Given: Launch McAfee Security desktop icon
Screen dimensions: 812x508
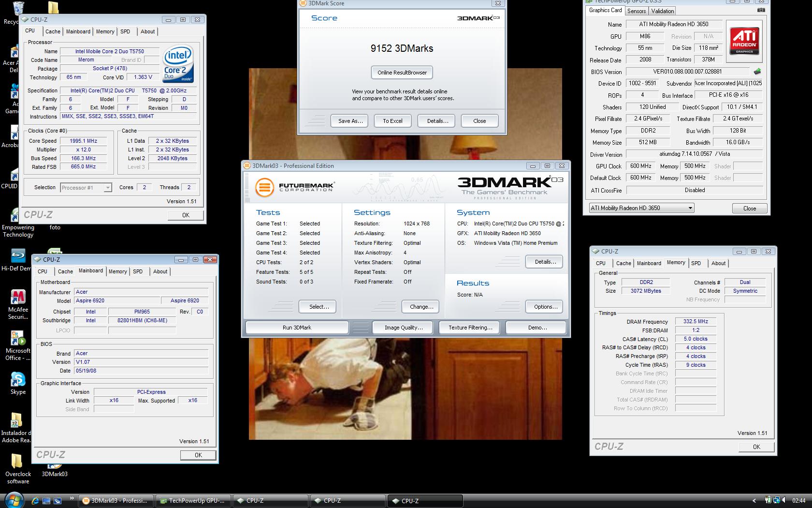Looking at the screenshot, I should click(18, 305).
